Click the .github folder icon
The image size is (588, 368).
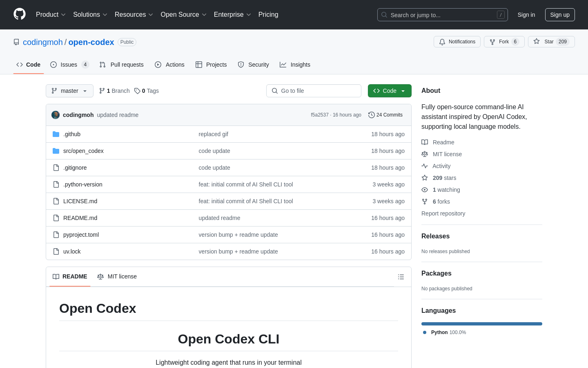56,134
